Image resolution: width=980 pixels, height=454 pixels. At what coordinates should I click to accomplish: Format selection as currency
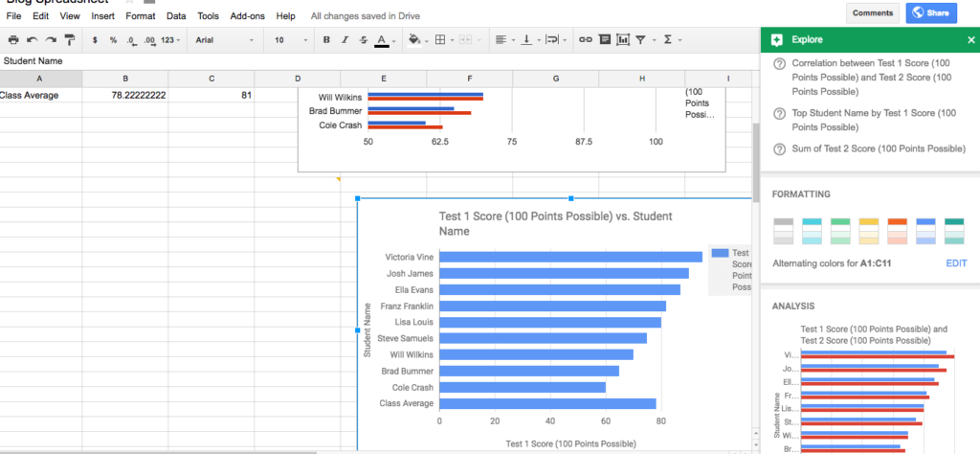tap(95, 40)
